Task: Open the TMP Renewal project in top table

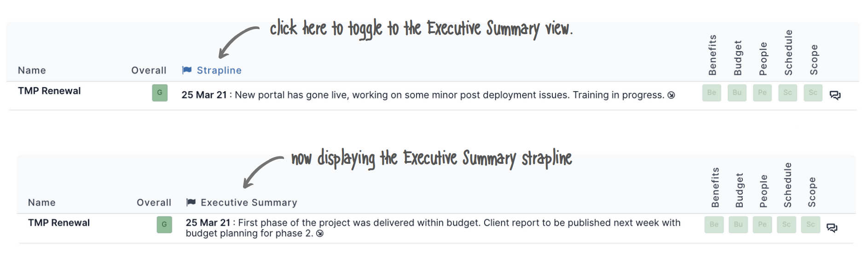Action: point(49,91)
